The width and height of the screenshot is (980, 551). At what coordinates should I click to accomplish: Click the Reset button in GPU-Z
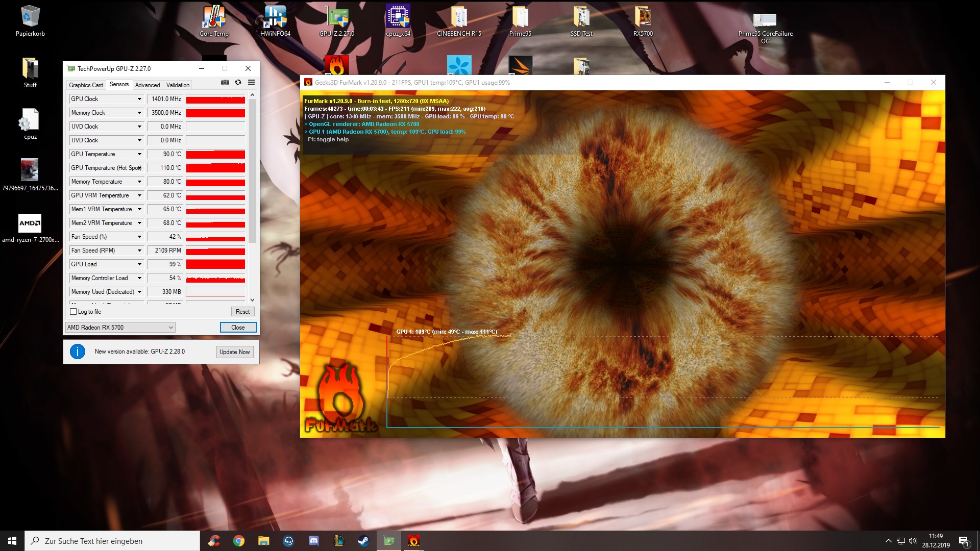pos(242,312)
